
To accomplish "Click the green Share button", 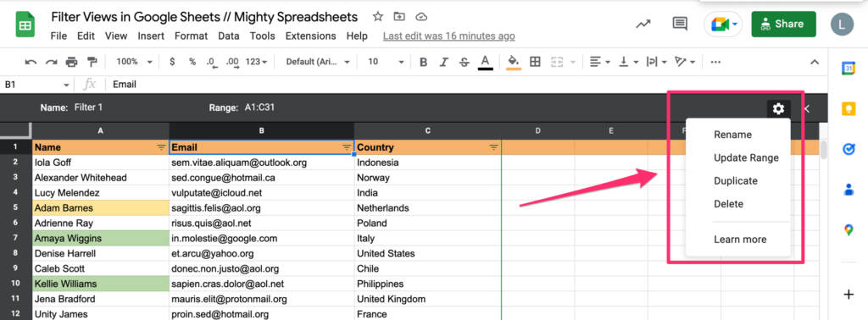I will pyautogui.click(x=784, y=24).
